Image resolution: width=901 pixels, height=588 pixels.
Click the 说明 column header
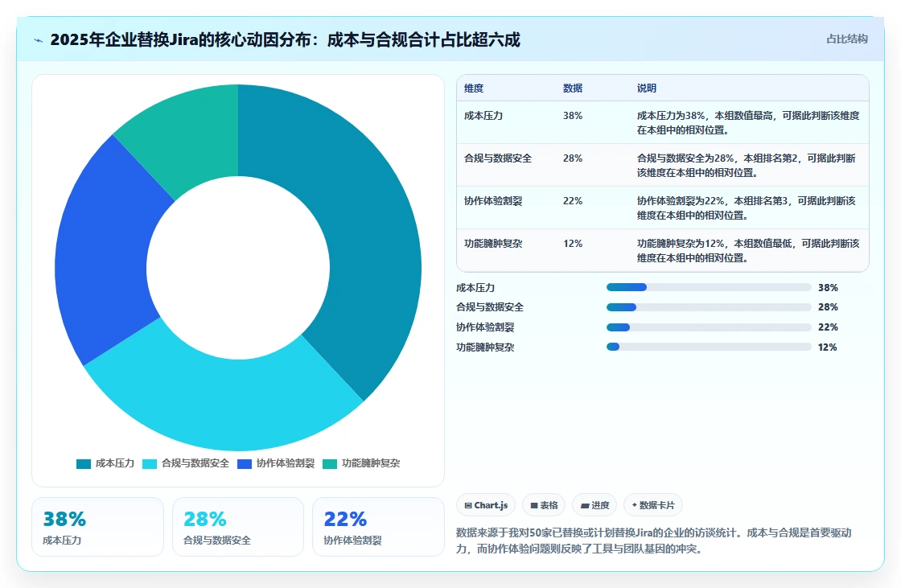[647, 88]
